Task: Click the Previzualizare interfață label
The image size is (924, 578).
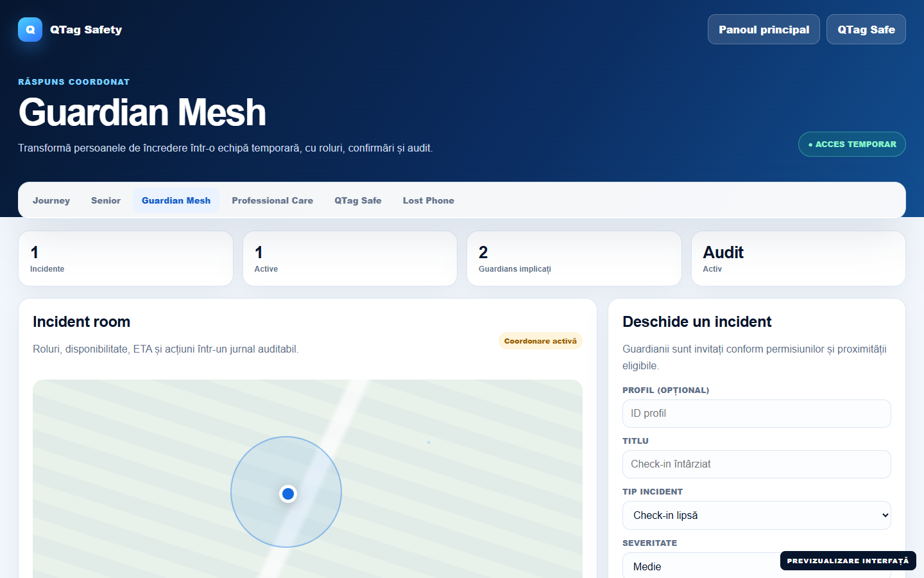Action: coord(848,561)
